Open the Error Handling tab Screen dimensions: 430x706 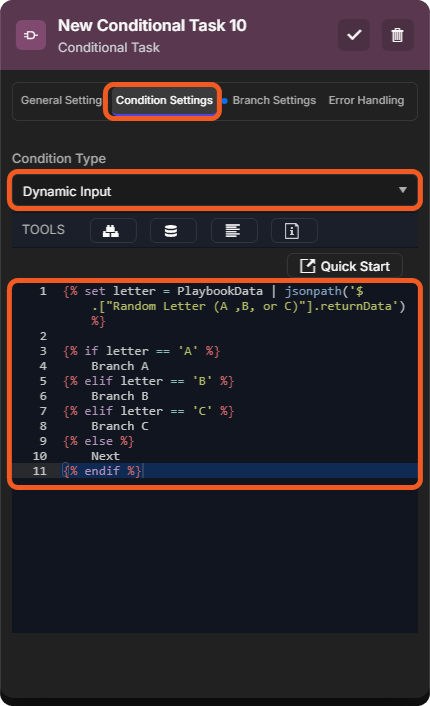[x=366, y=100]
